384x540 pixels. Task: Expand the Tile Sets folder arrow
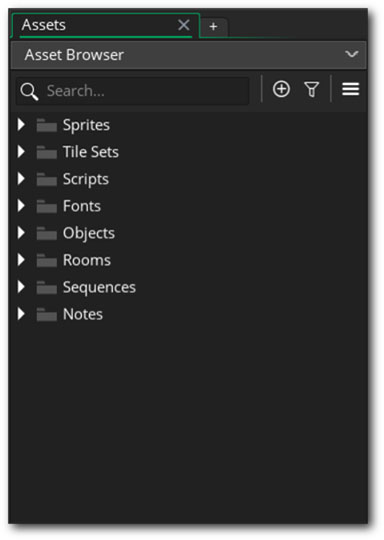(21, 152)
